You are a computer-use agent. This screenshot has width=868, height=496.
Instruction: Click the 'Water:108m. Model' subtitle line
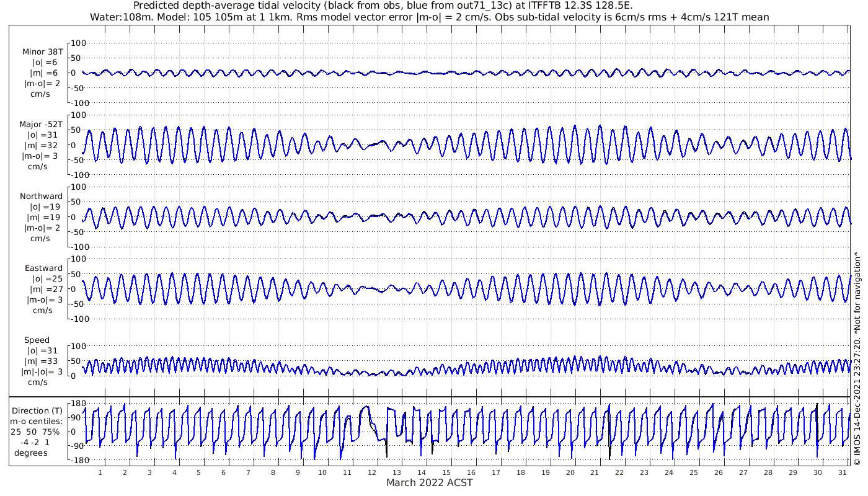click(431, 17)
